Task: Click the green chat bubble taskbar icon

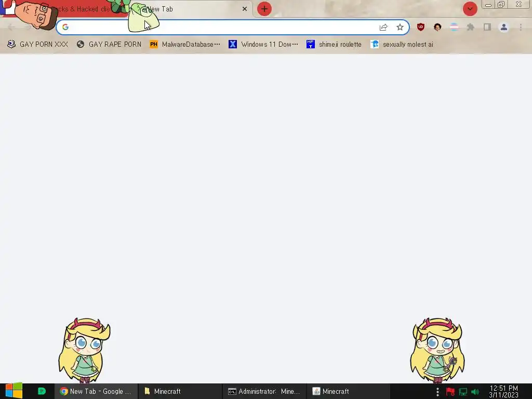Action: (42, 391)
